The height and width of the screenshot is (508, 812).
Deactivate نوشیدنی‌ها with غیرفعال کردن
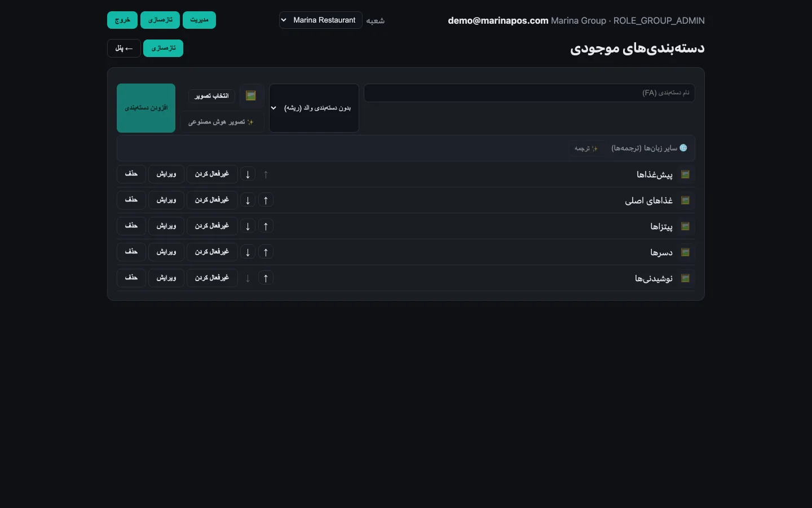(x=212, y=278)
